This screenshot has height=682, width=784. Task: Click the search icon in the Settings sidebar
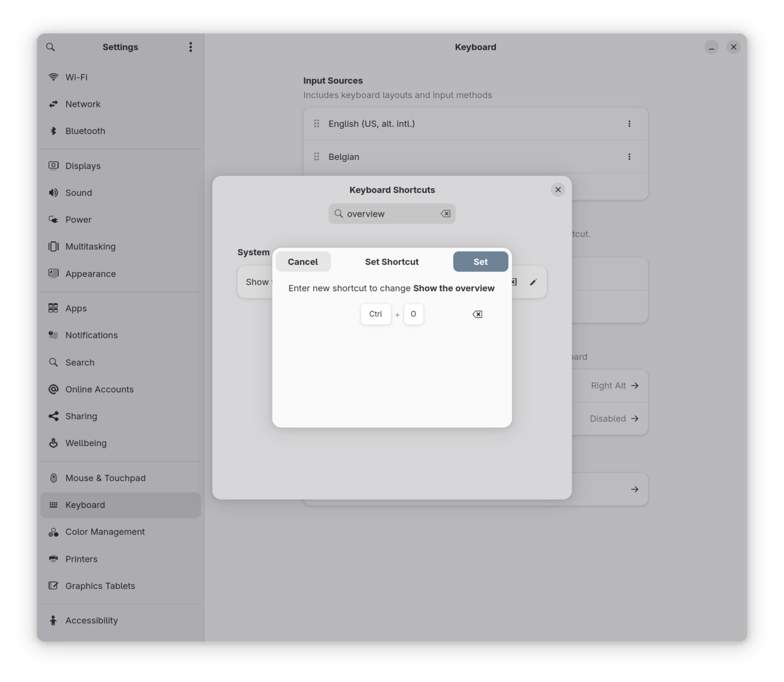coord(51,47)
